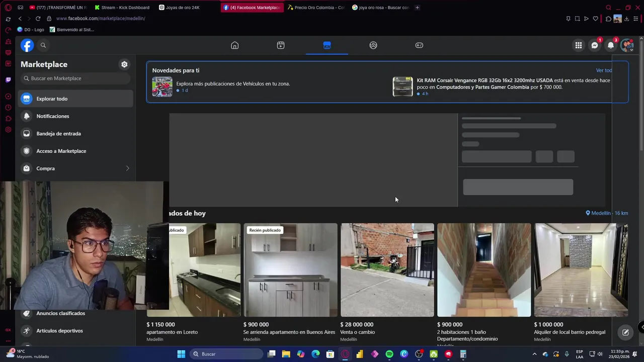
Task: Open Windows Start menu
Action: tap(181, 354)
